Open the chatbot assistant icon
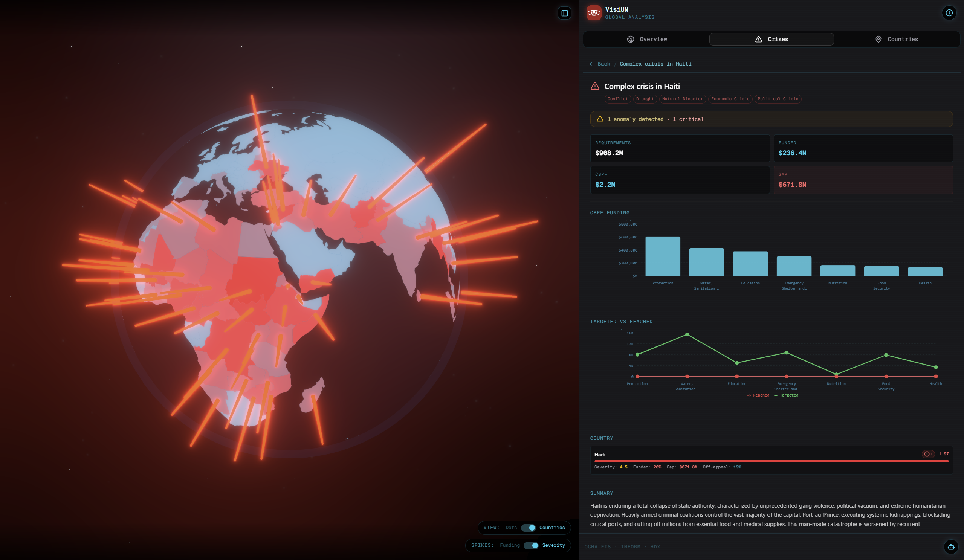The width and height of the screenshot is (964, 560). pyautogui.click(x=951, y=546)
